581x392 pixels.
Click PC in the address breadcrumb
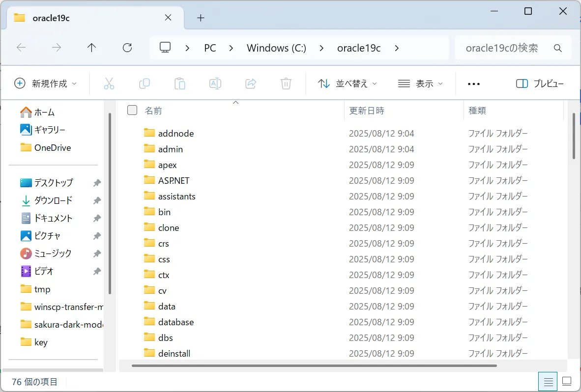(210, 48)
